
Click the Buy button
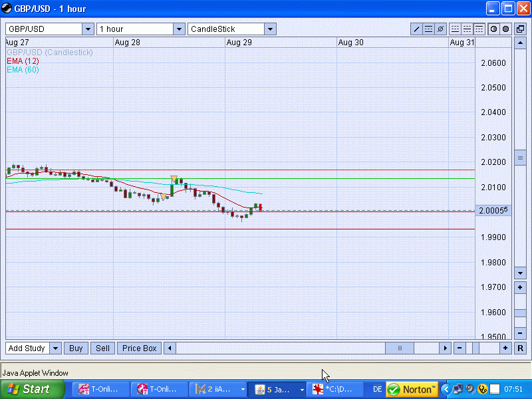(x=76, y=348)
